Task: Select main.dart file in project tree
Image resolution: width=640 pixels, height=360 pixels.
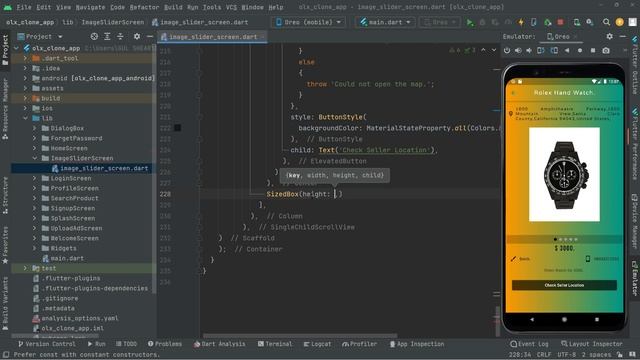Action: click(x=63, y=258)
